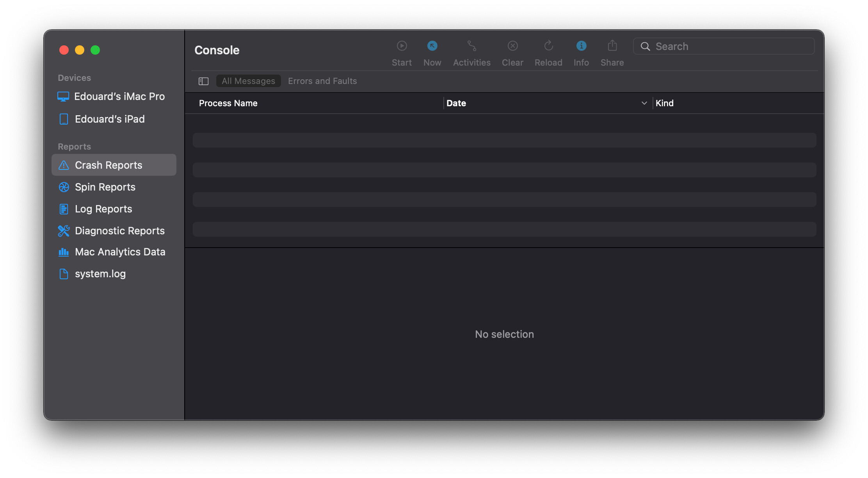Viewport: 868px width, 478px height.
Task: Click the Log Reports document icon
Action: (x=64, y=209)
